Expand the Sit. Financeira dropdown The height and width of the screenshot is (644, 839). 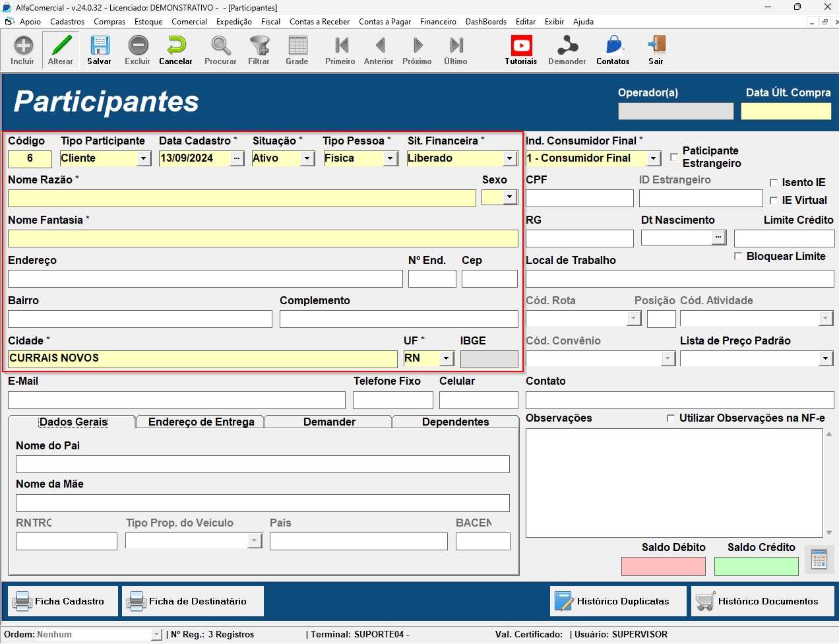pyautogui.click(x=509, y=158)
